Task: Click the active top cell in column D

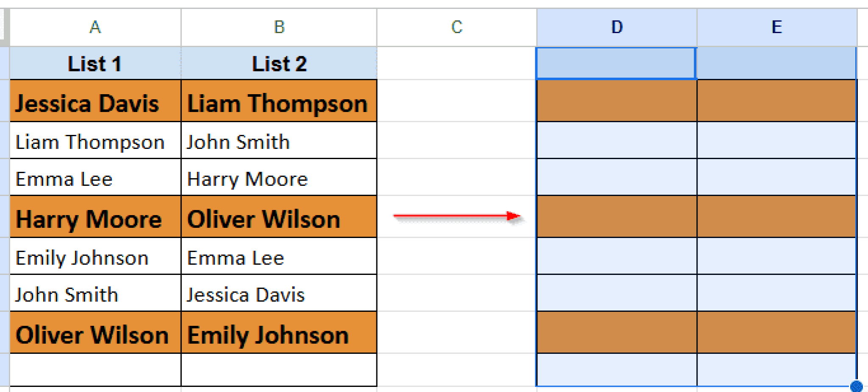Action: (616, 64)
